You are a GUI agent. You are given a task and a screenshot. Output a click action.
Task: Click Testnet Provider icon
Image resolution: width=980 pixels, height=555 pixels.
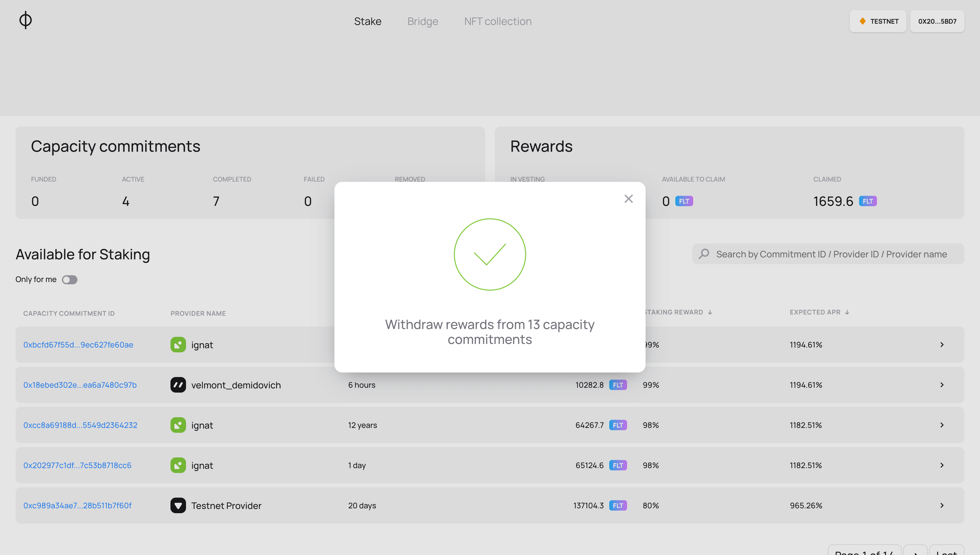(178, 505)
